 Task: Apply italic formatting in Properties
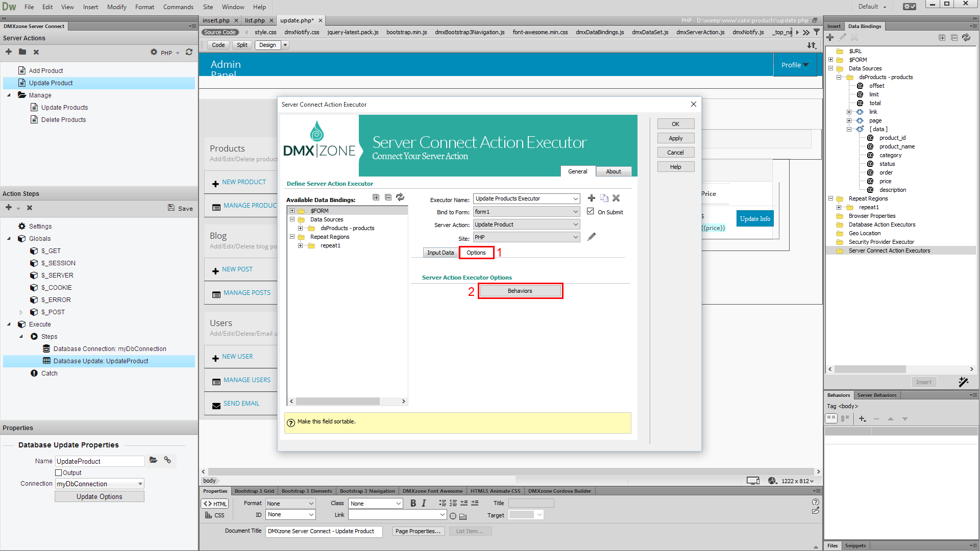pyautogui.click(x=424, y=504)
